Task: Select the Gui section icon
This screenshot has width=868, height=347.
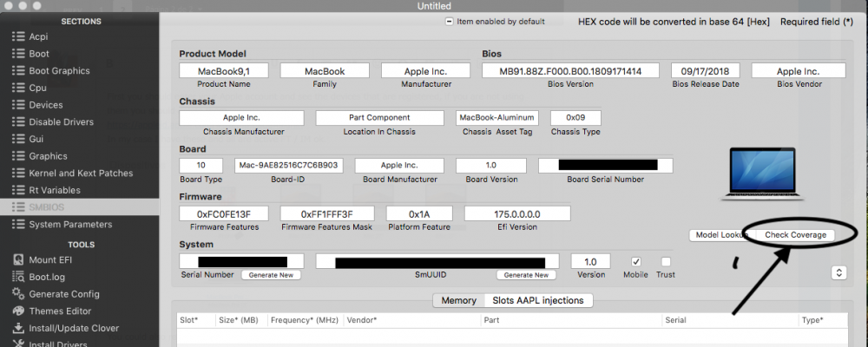Action: 18,139
